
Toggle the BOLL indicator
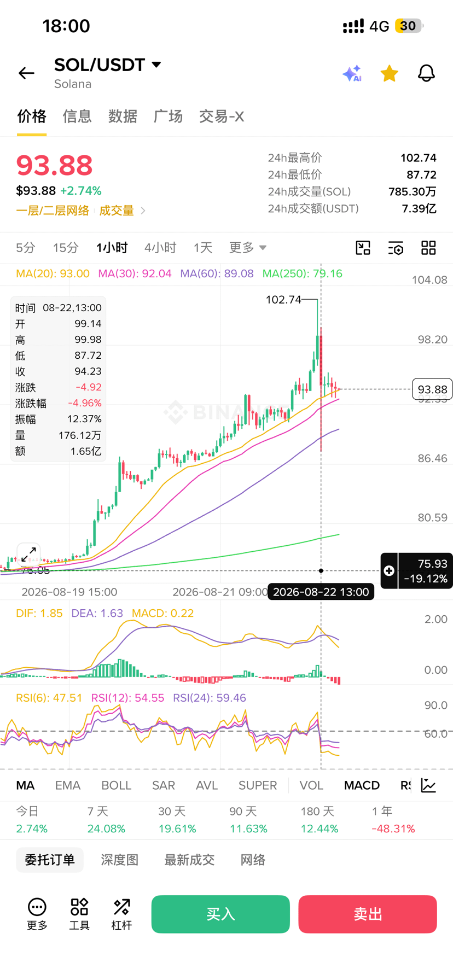click(117, 785)
